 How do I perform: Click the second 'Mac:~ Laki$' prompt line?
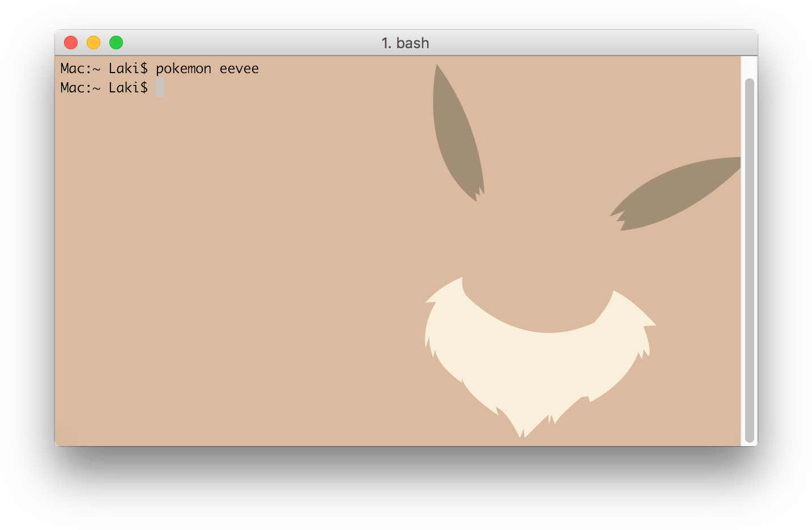coord(104,88)
